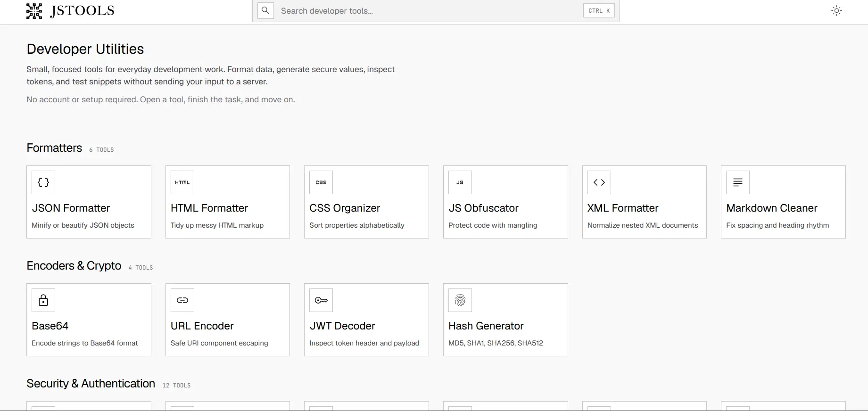Open the JWT Decoder title
This screenshot has width=868, height=411.
point(342,326)
